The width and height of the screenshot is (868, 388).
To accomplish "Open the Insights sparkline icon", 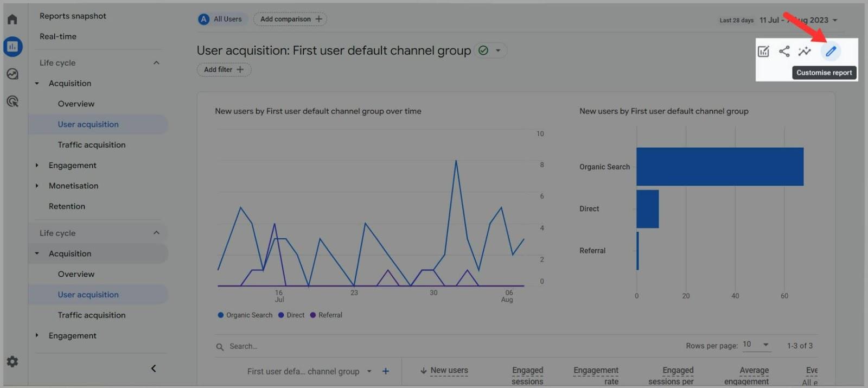I will click(805, 52).
